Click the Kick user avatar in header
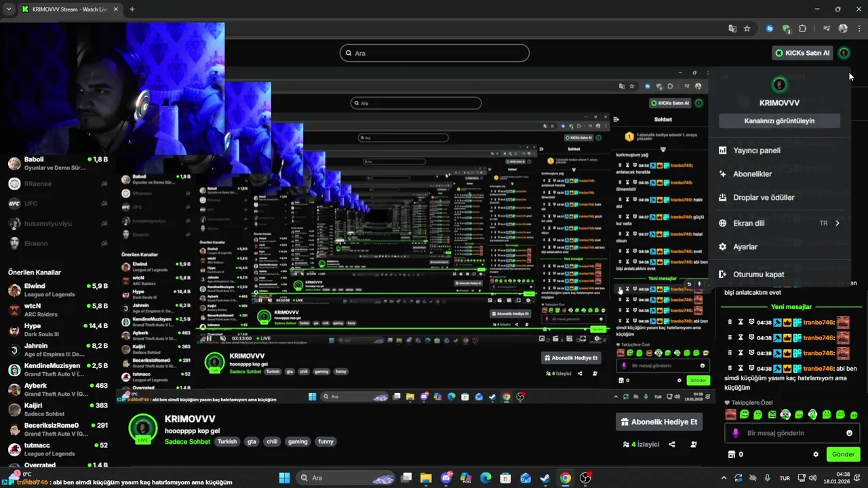 click(844, 53)
